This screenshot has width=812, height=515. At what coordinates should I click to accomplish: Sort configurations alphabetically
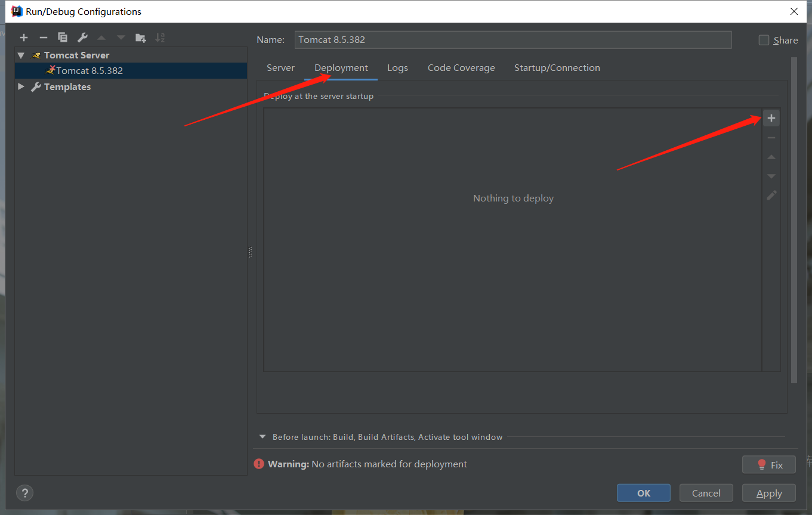click(160, 38)
